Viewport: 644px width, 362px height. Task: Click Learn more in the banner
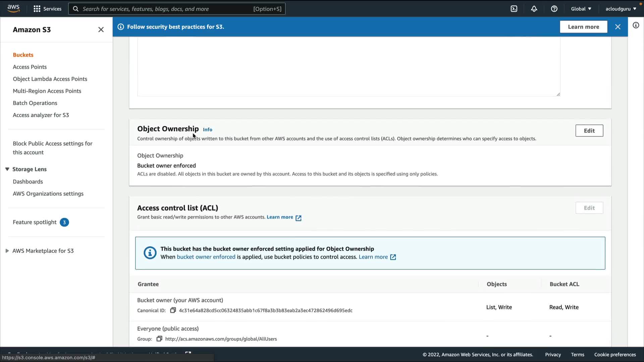click(583, 27)
